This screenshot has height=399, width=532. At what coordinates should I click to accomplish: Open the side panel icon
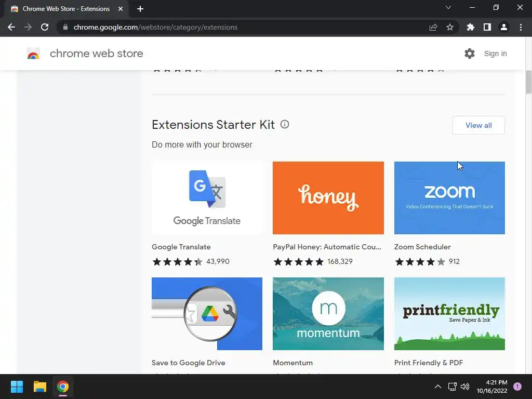487,27
